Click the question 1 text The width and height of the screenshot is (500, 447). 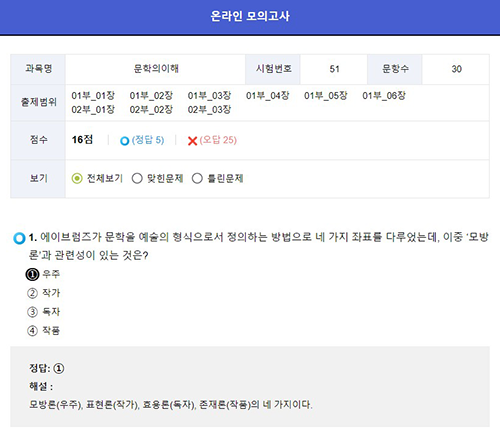pyautogui.click(x=258, y=246)
